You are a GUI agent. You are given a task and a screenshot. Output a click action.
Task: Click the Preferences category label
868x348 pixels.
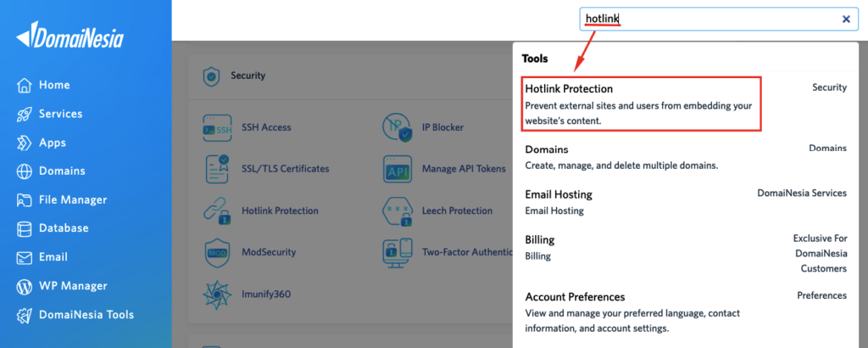822,296
